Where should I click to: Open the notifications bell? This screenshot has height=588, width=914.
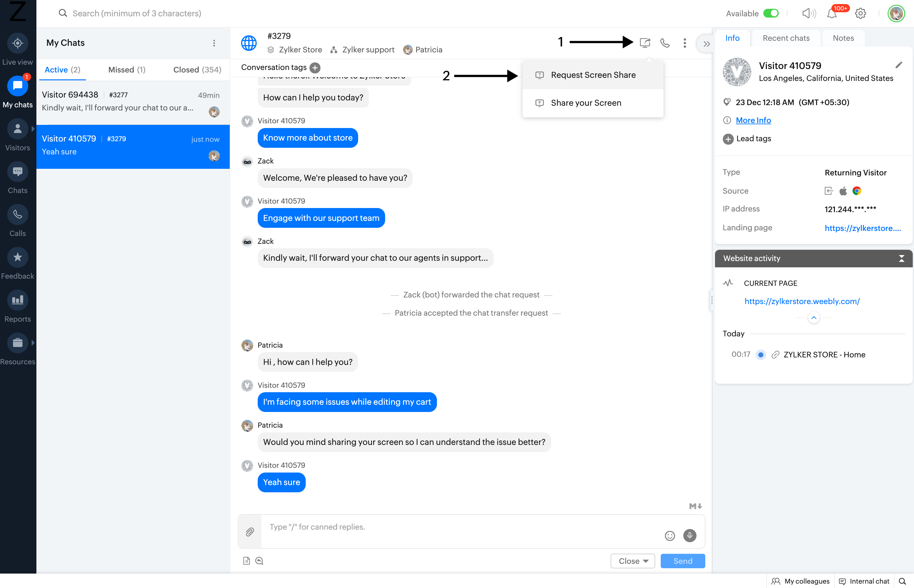(x=831, y=14)
